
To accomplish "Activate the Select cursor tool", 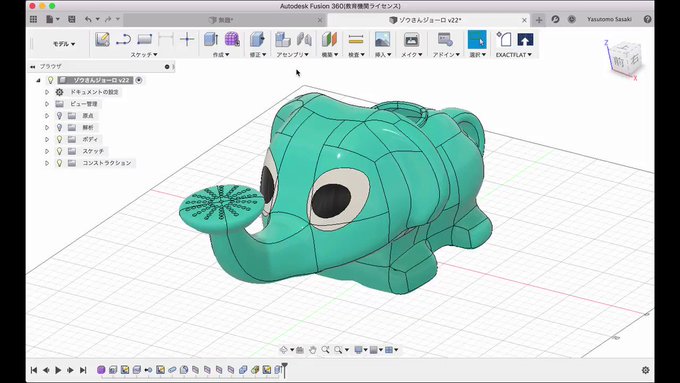I will pos(477,39).
